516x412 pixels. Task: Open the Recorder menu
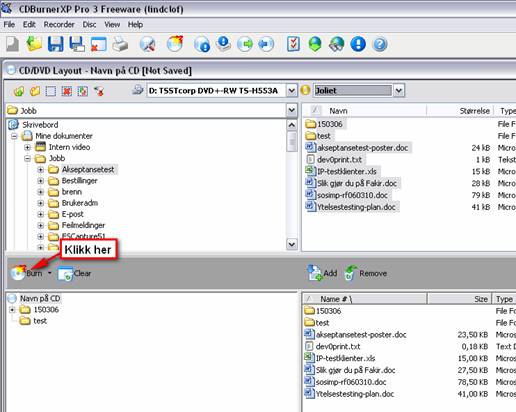(x=59, y=25)
